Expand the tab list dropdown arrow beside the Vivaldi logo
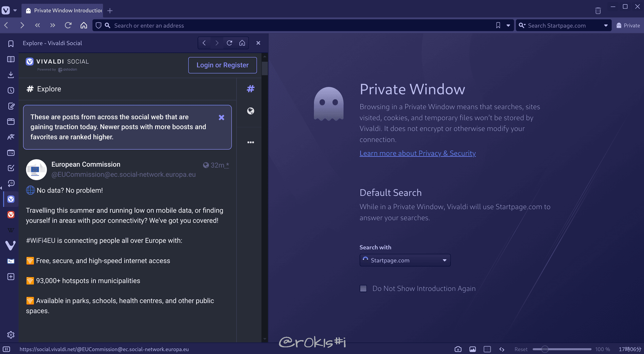The image size is (644, 354). coord(15,10)
